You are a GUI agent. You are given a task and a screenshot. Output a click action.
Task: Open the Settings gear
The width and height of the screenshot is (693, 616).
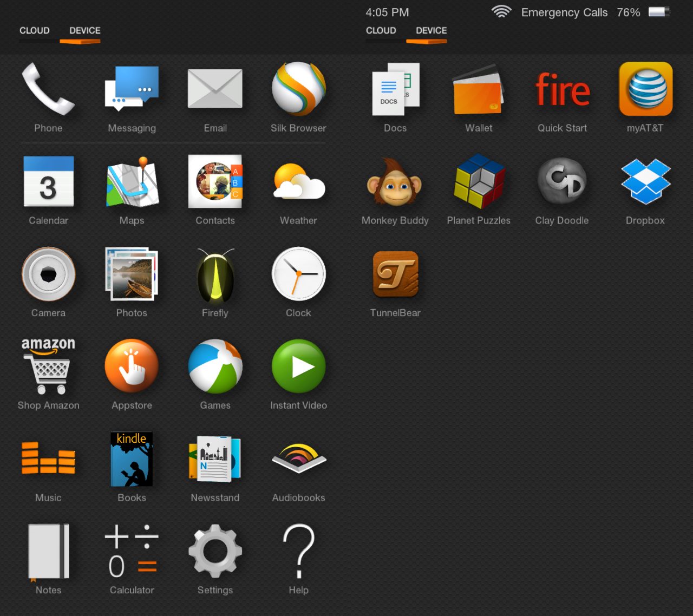tap(215, 552)
